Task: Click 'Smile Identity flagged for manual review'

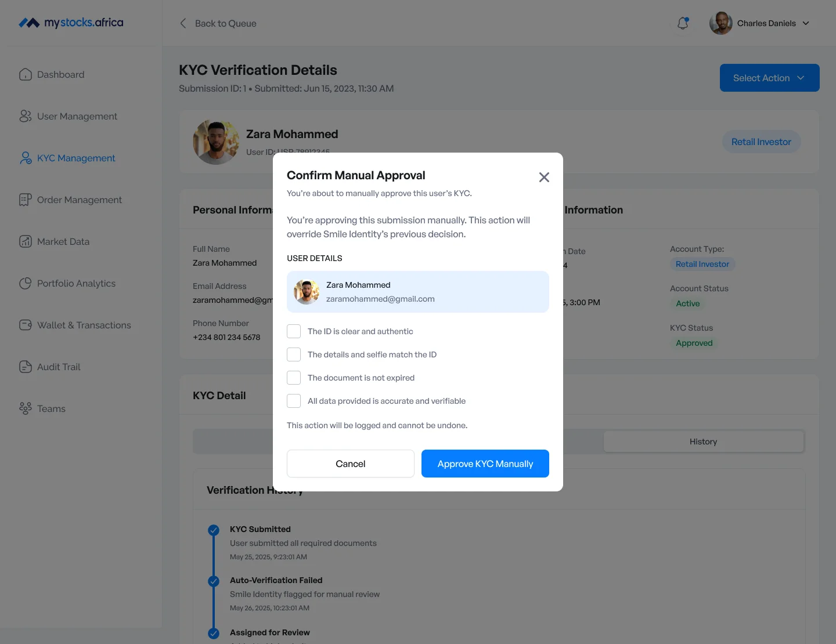Action: click(305, 594)
